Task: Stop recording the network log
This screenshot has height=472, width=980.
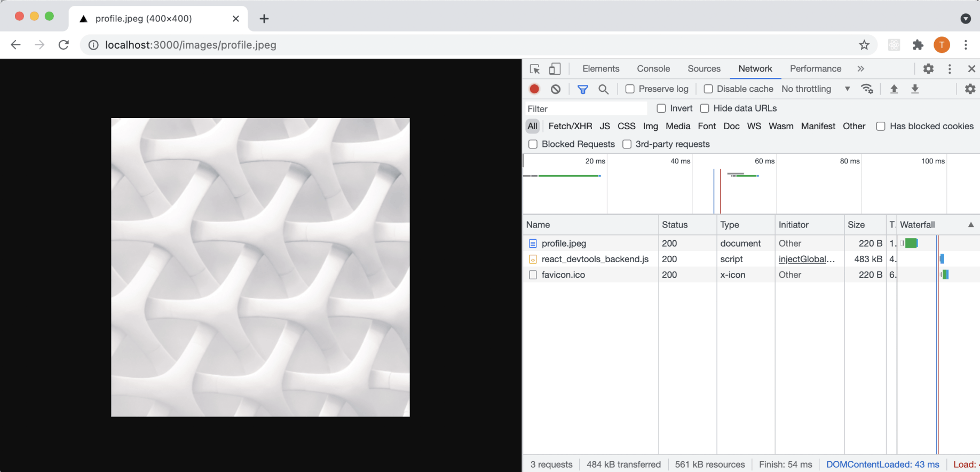Action: pos(534,89)
